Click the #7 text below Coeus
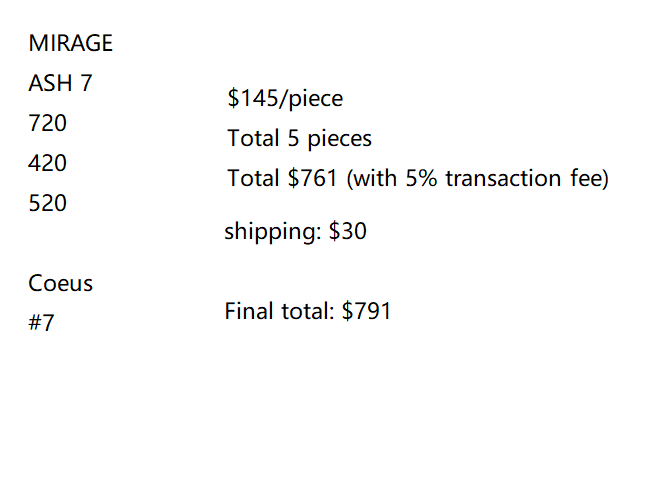This screenshot has width=669, height=482. click(x=42, y=324)
